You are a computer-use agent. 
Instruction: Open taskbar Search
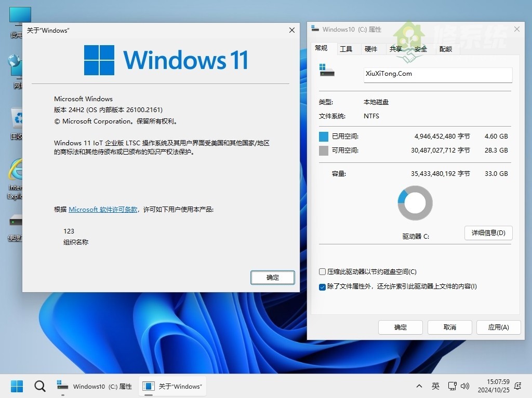pos(39,386)
